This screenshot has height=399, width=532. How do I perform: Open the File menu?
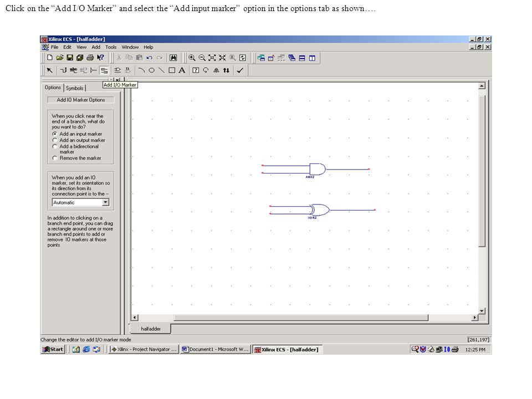click(55, 47)
